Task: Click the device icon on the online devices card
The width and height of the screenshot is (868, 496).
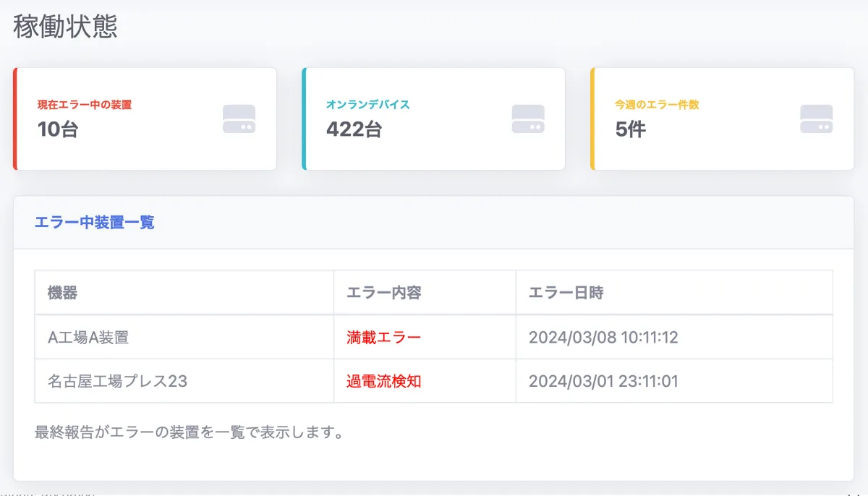Action: [x=527, y=119]
